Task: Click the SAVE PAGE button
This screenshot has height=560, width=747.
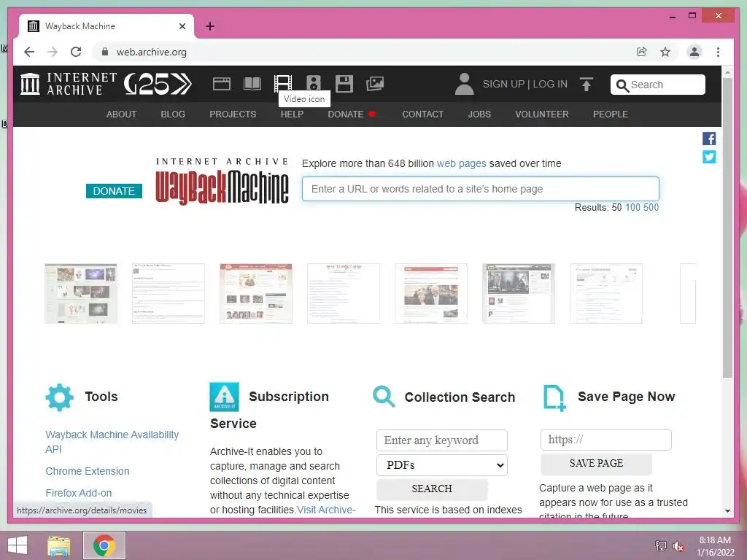Action: (596, 463)
